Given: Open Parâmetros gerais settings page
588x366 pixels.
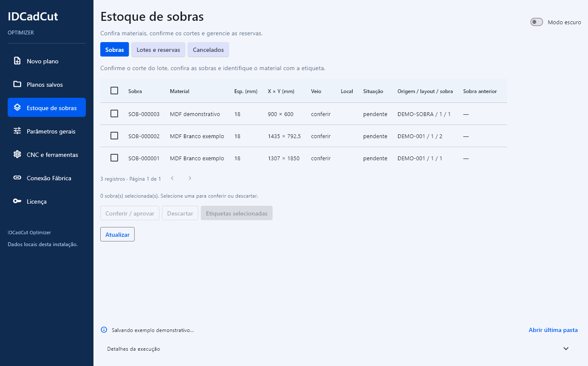Looking at the screenshot, I should click(47, 131).
